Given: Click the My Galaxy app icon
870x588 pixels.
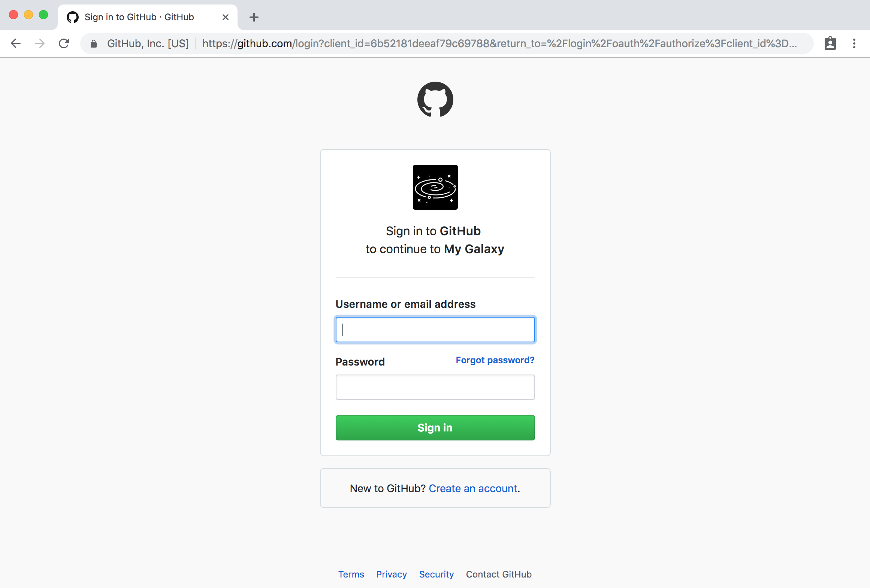Looking at the screenshot, I should (x=435, y=187).
